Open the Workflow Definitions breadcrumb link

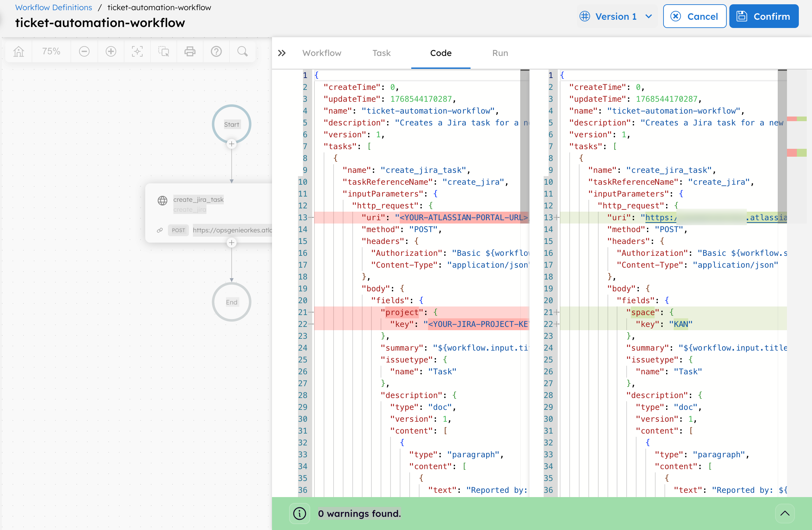pos(54,8)
